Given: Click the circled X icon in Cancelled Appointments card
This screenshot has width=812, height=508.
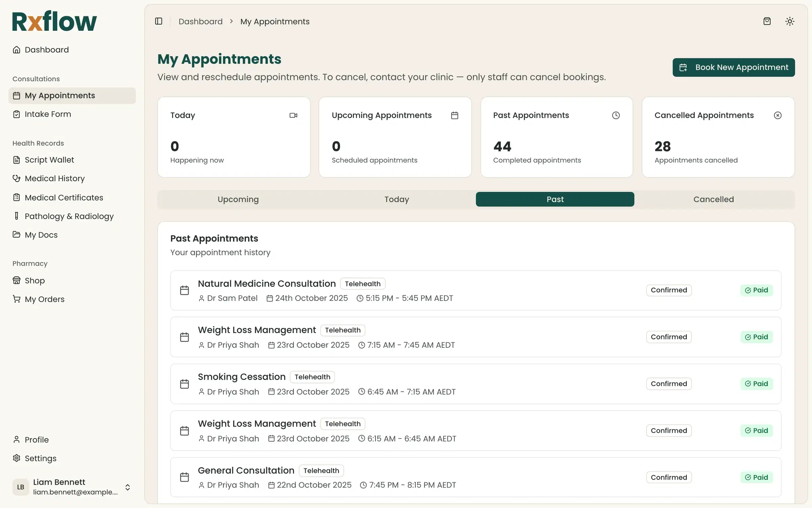Looking at the screenshot, I should point(777,115).
